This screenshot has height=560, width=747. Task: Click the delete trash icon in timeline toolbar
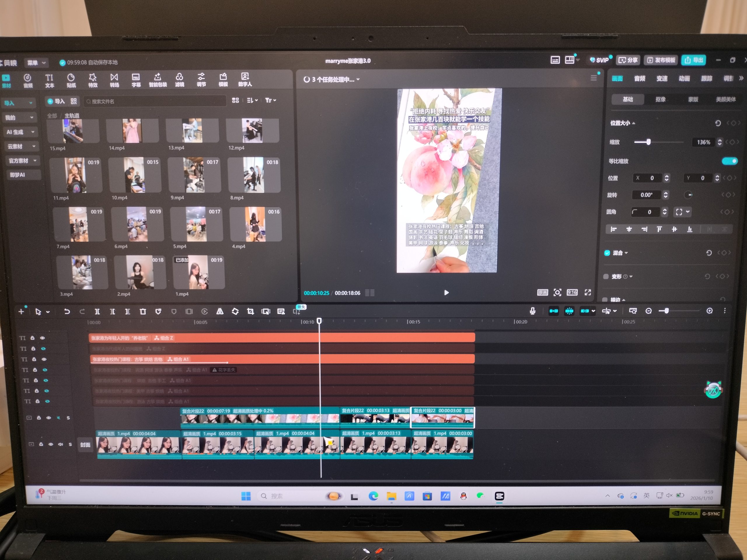point(143,311)
